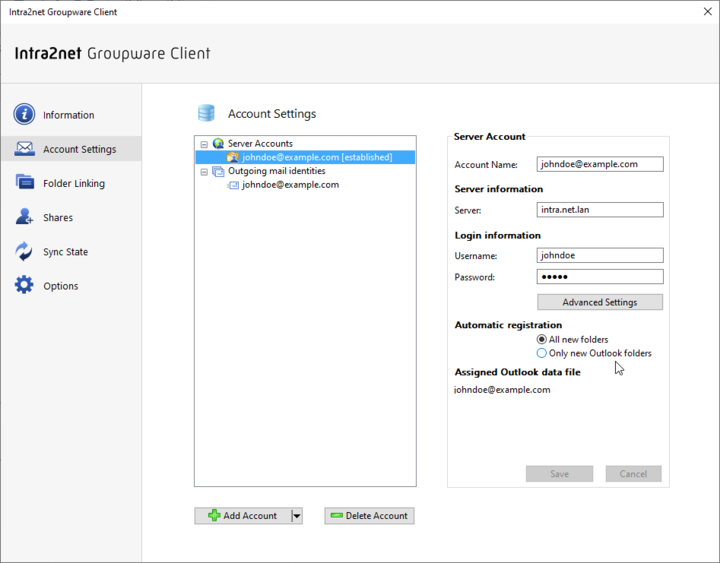Click the Account Settings envelope icon
Screen dimensions: 720x563
pos(24,149)
